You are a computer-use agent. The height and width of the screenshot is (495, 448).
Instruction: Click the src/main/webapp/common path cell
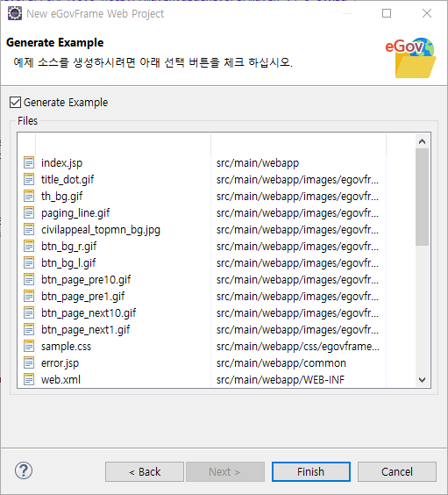click(x=281, y=363)
